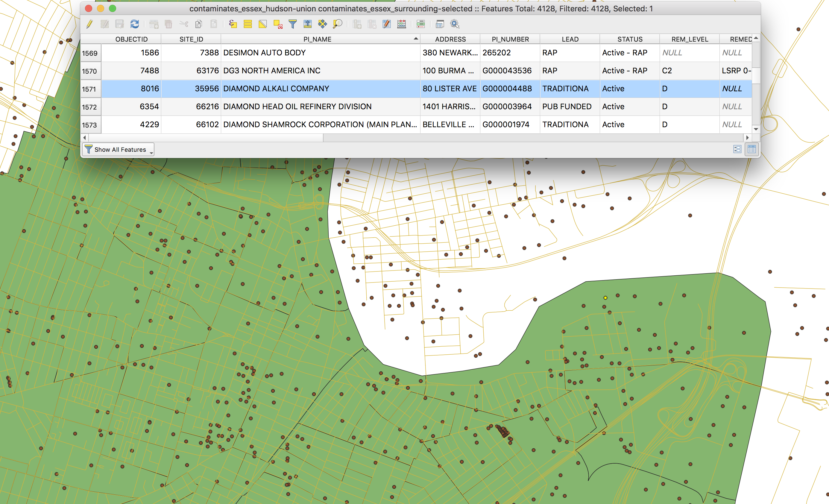Switch to form view
This screenshot has width=829, height=504.
point(737,149)
